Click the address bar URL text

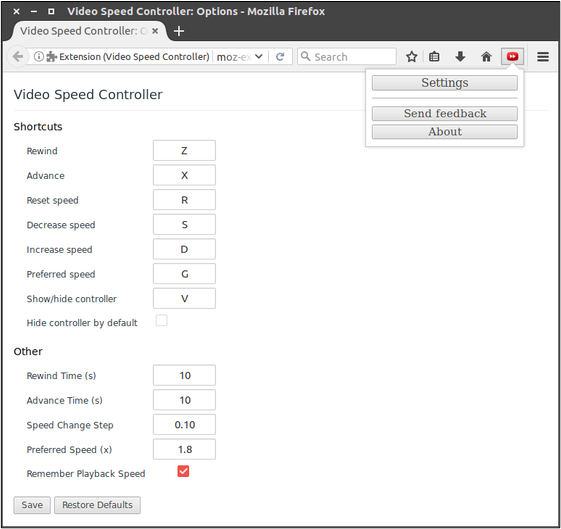pyautogui.click(x=234, y=57)
